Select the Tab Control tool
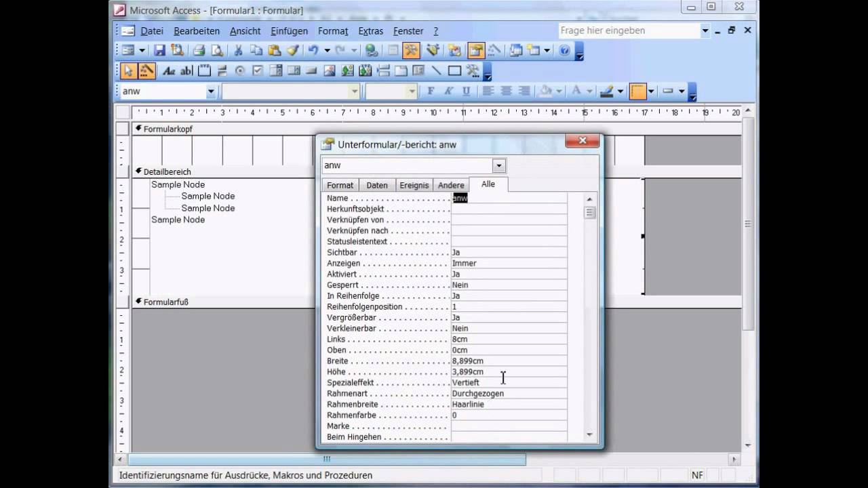This screenshot has width=868, height=488. point(401,70)
